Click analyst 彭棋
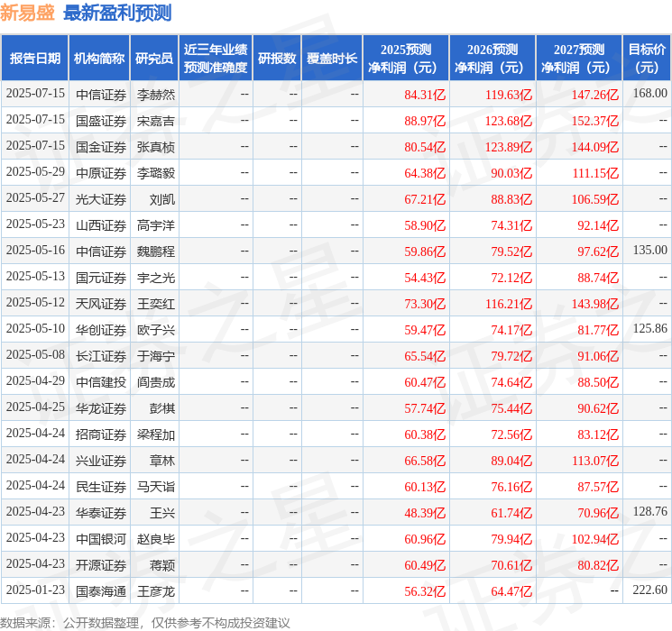This screenshot has width=672, height=631. 162,408
